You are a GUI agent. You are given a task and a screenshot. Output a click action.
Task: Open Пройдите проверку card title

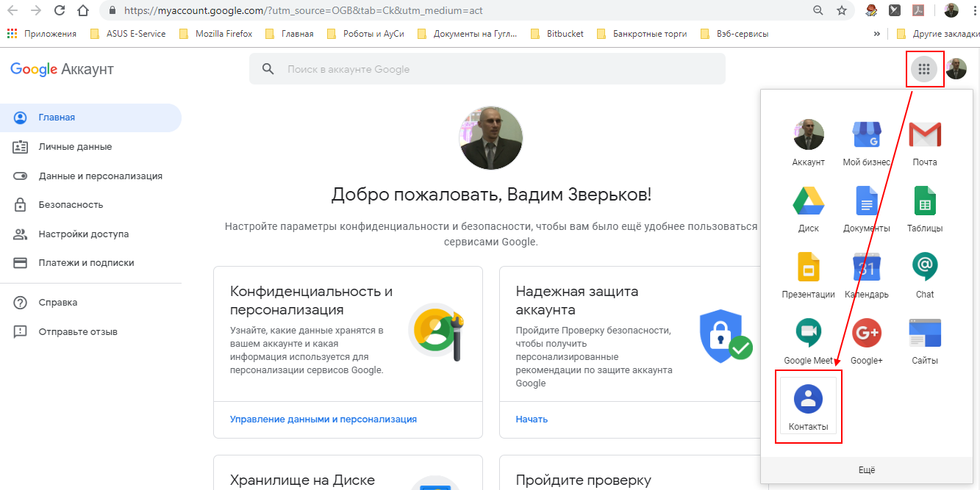(x=584, y=480)
